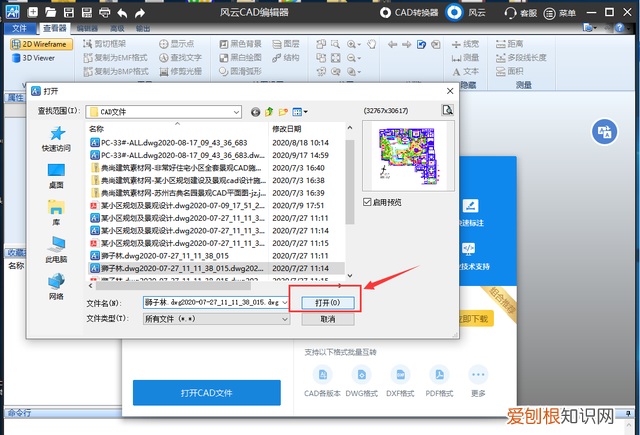This screenshot has width=640, height=435.
Task: Click the drawing preview thumbnail
Action: point(405,155)
